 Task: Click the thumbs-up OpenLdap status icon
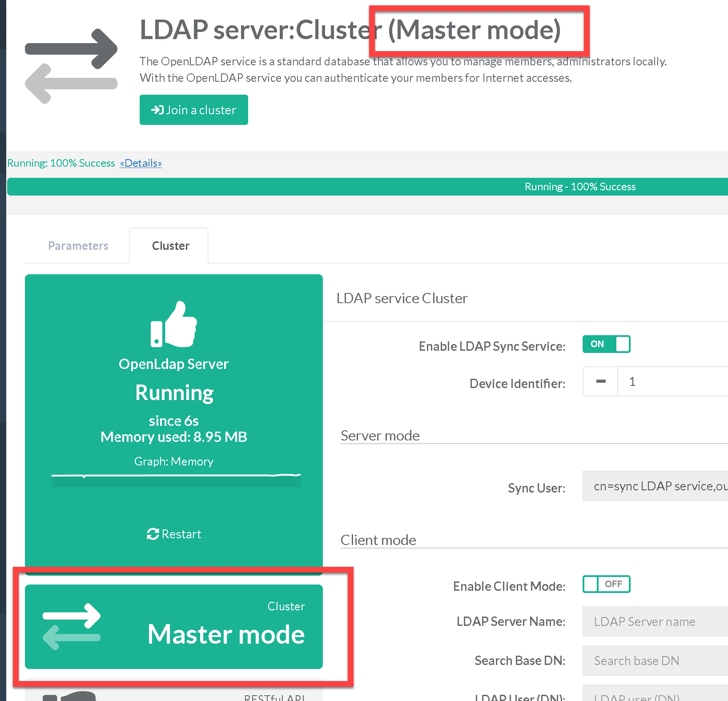click(x=173, y=324)
